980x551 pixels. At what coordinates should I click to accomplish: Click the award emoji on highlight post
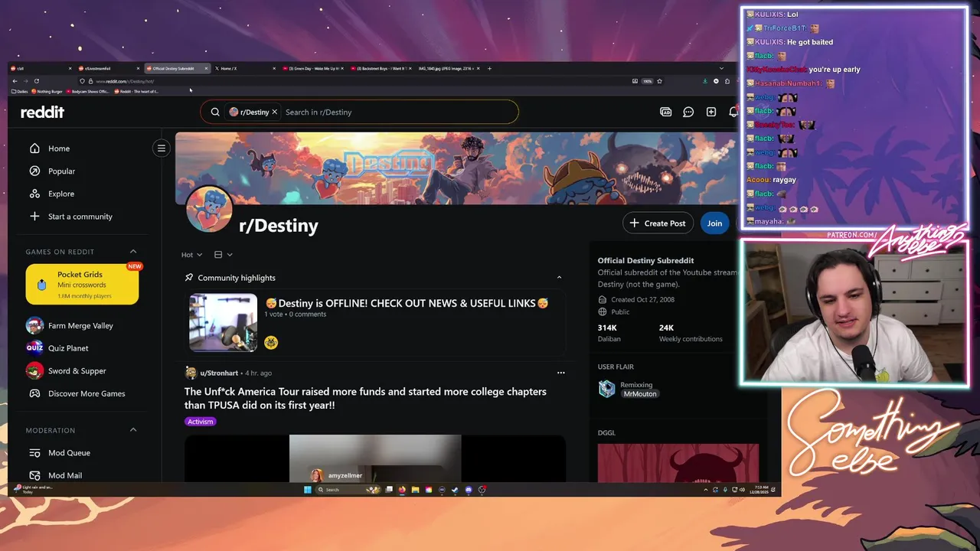click(x=271, y=342)
